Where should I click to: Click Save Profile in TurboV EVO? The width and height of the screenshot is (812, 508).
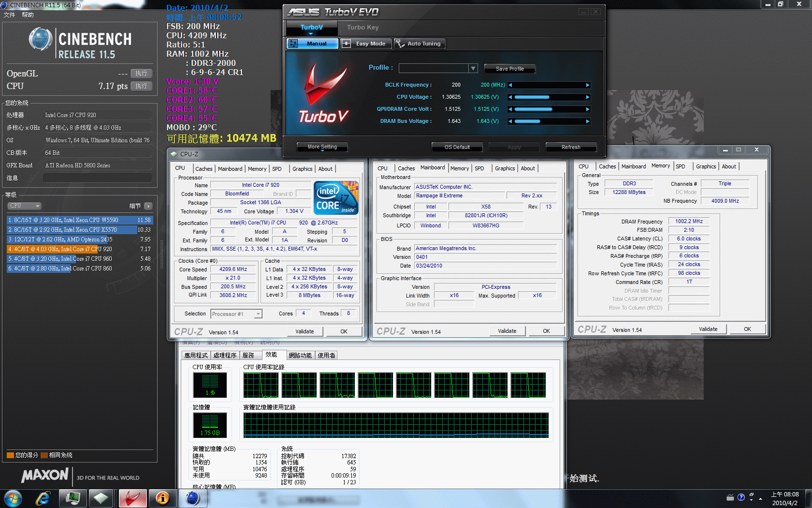[x=509, y=69]
